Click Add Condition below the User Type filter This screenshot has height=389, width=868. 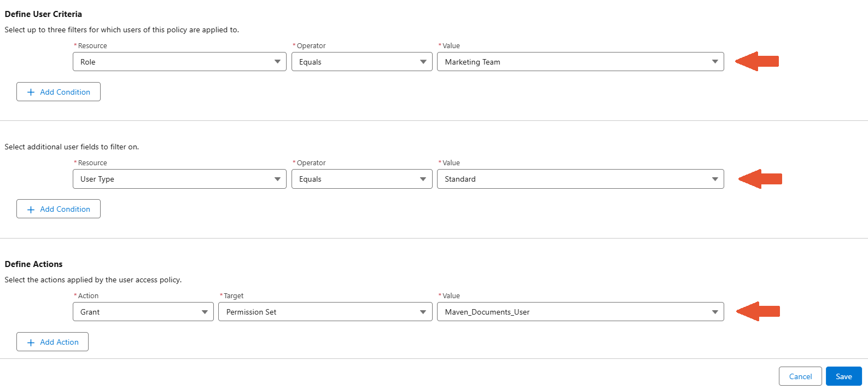tap(59, 209)
